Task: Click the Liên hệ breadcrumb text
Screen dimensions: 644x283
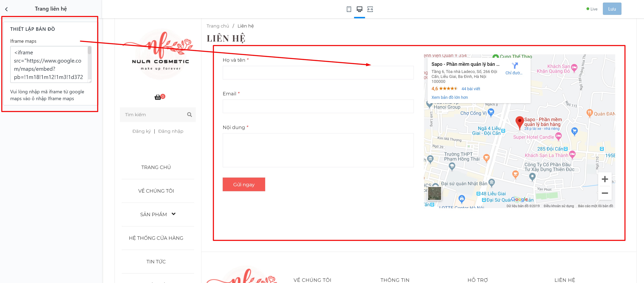Action: pyautogui.click(x=246, y=26)
